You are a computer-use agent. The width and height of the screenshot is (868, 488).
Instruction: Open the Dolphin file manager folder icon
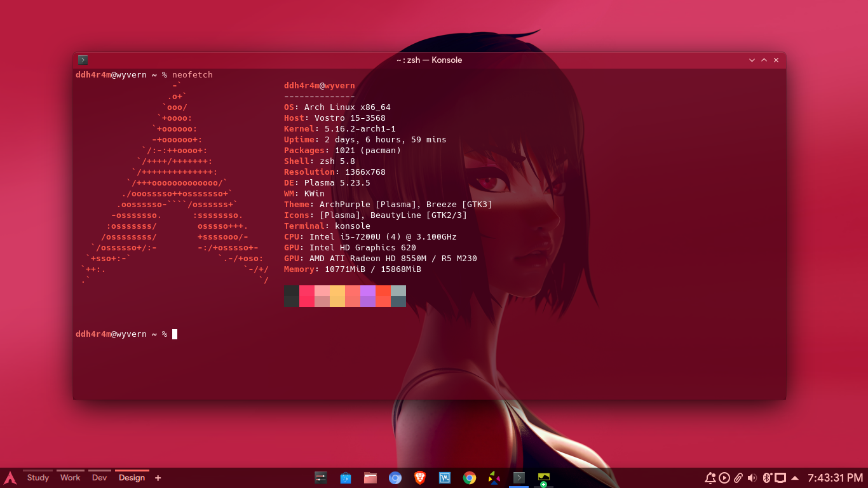[x=370, y=478]
